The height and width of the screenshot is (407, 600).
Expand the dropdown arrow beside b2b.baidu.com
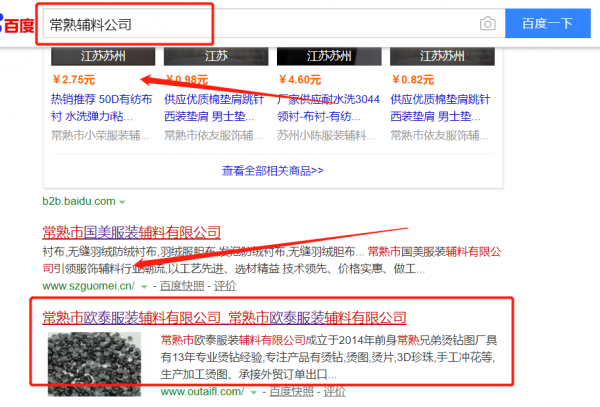click(123, 202)
